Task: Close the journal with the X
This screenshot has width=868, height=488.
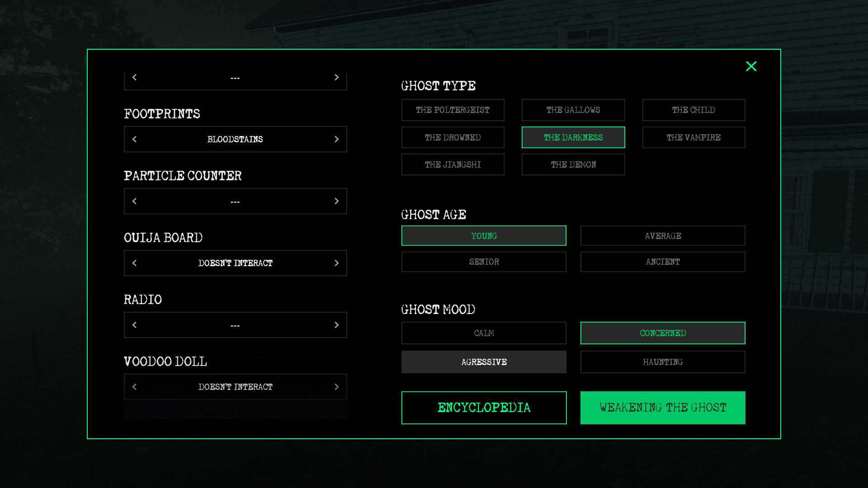Action: pos(752,66)
